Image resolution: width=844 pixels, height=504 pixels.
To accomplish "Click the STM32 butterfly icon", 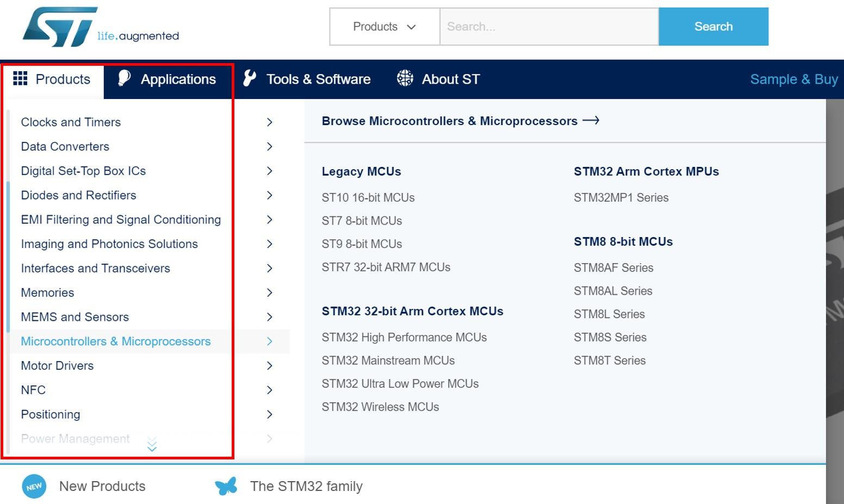I will [x=226, y=486].
